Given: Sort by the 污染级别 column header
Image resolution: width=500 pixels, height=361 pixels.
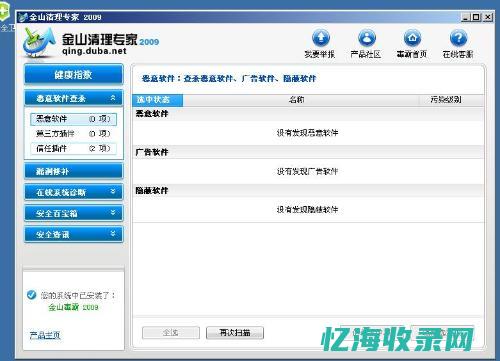Looking at the screenshot, I should pos(451,100).
